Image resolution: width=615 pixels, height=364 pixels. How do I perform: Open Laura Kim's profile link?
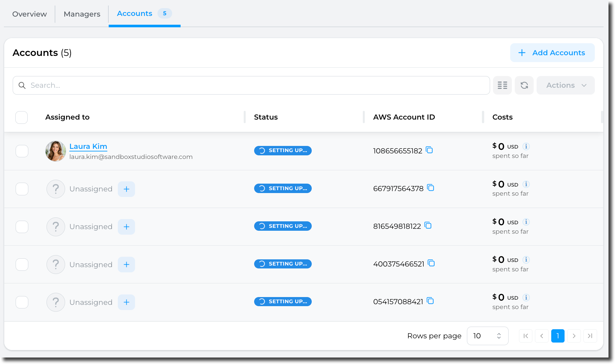coord(88,147)
